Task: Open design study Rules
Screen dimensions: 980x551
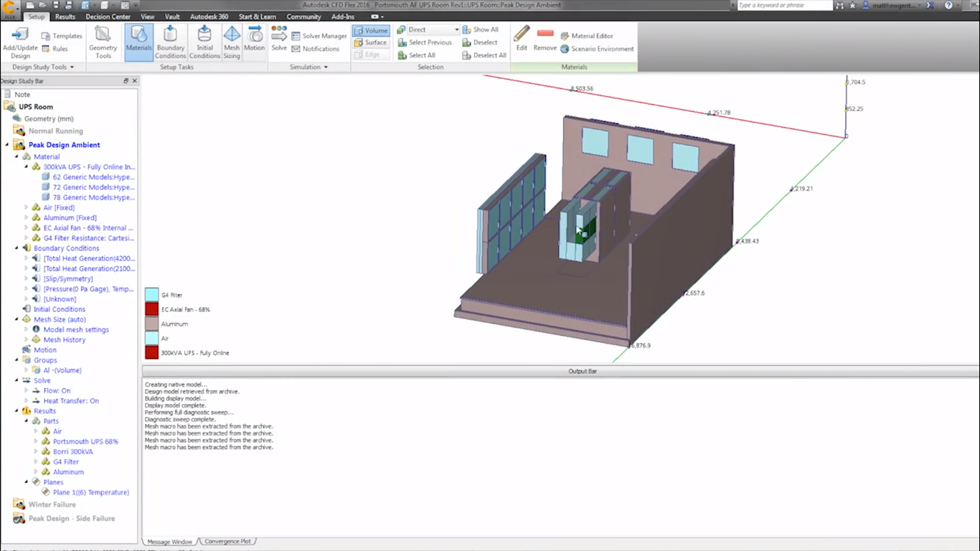Action: click(x=55, y=49)
